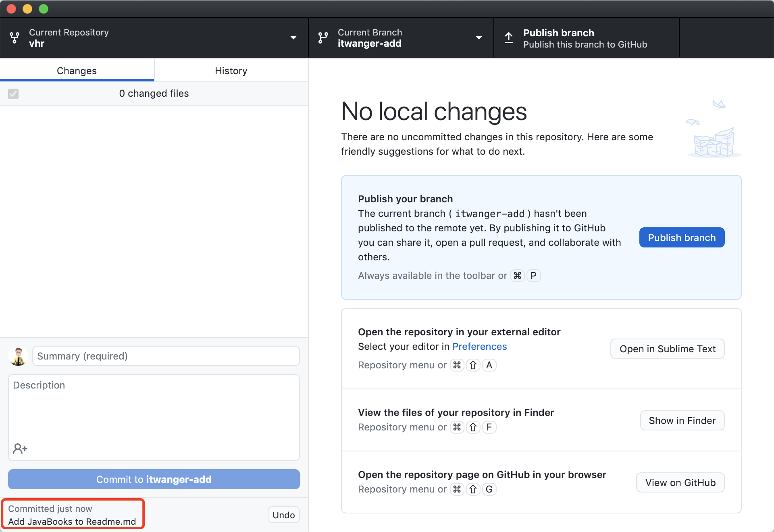Open the Preferences link
Viewport: 774px width, 532px height.
tap(479, 347)
